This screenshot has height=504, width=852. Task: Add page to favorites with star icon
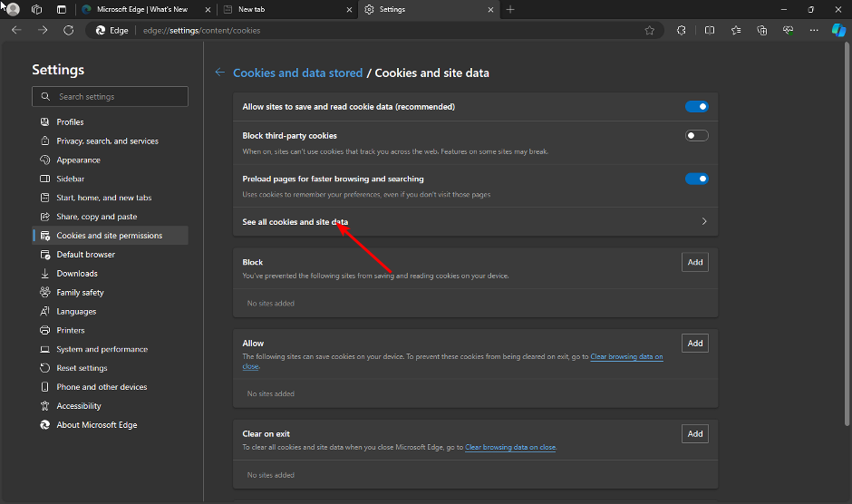click(649, 31)
